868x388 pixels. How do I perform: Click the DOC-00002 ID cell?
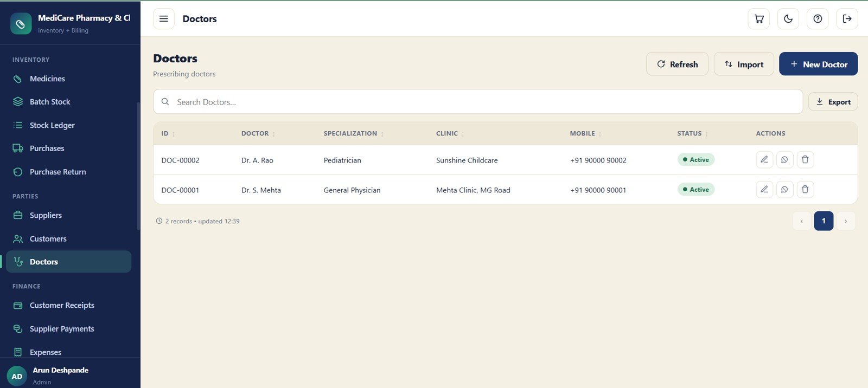(180, 160)
